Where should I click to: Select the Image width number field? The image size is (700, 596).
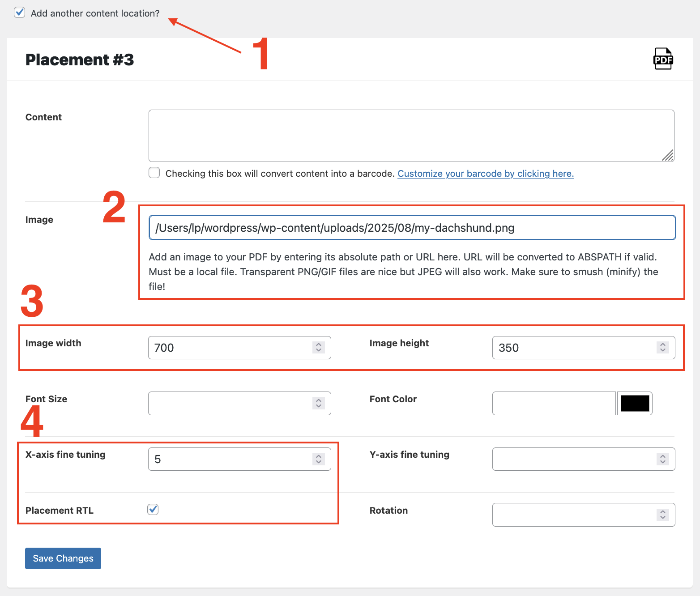tap(239, 348)
